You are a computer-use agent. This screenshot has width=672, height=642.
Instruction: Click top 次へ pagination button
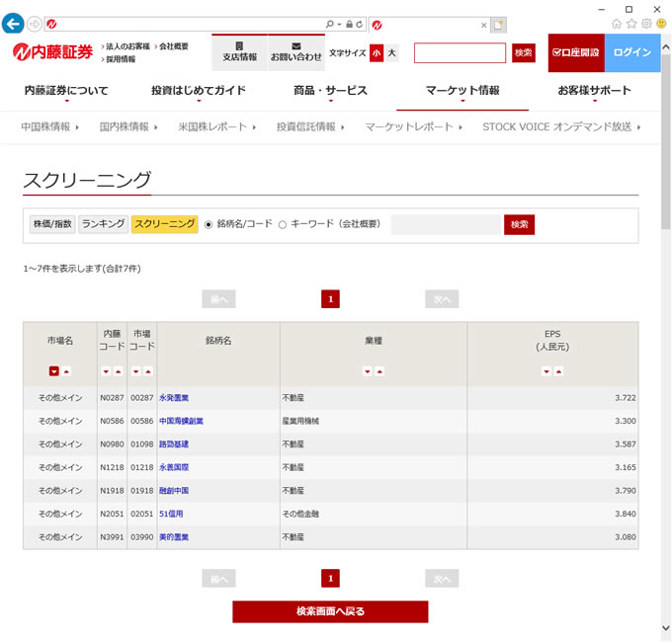pos(442,299)
